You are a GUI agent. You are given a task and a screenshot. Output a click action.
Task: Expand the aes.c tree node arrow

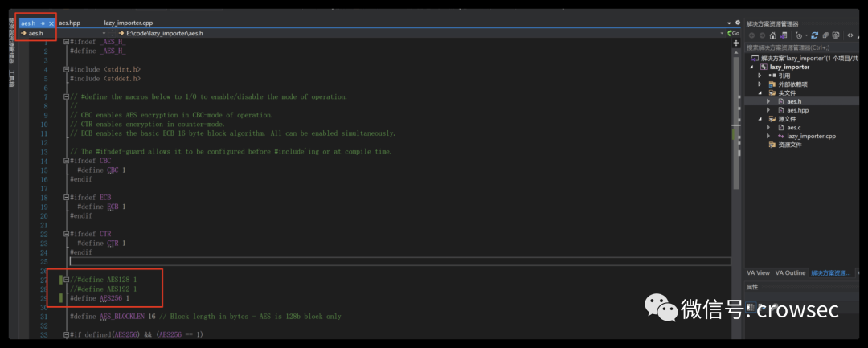coord(768,128)
